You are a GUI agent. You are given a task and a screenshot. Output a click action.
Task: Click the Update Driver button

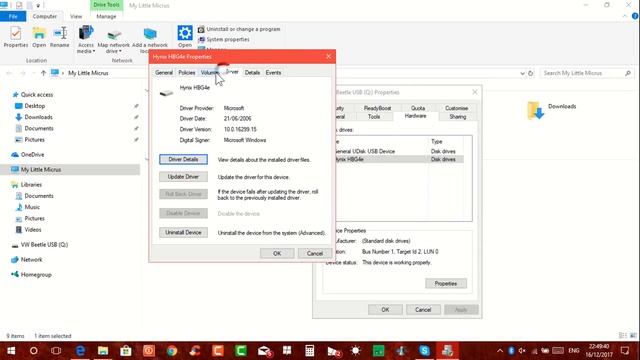[183, 177]
